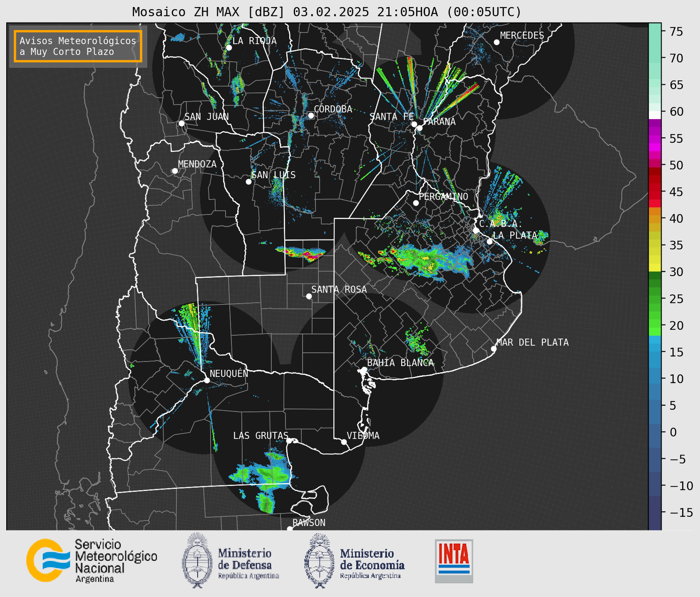The image size is (700, 597).
Task: Click the Ministerio de Economía emblem
Action: coord(320,560)
